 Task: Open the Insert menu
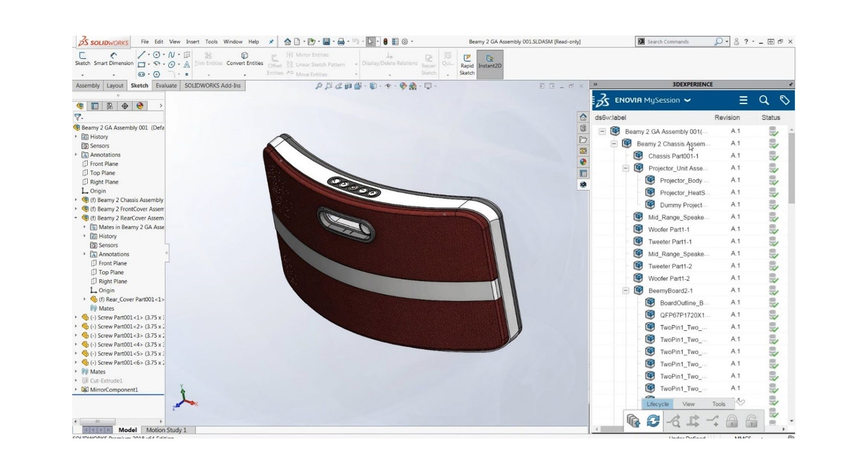[x=192, y=42]
